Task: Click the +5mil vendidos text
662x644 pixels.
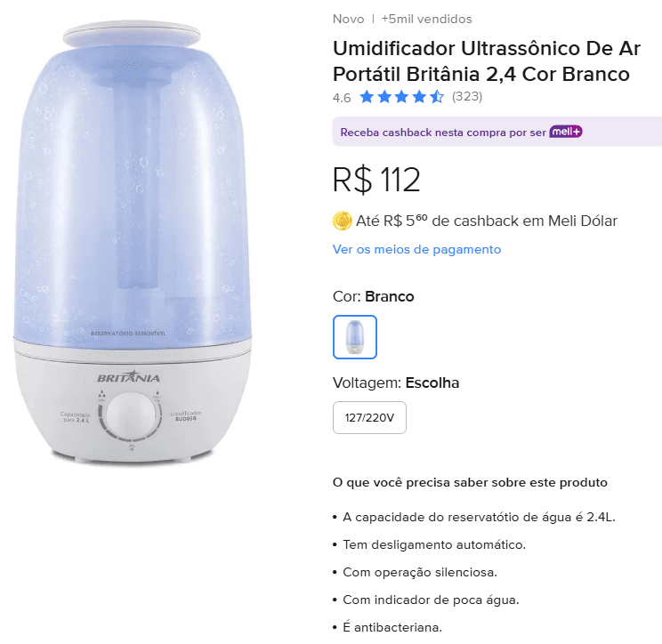Action: 426,19
